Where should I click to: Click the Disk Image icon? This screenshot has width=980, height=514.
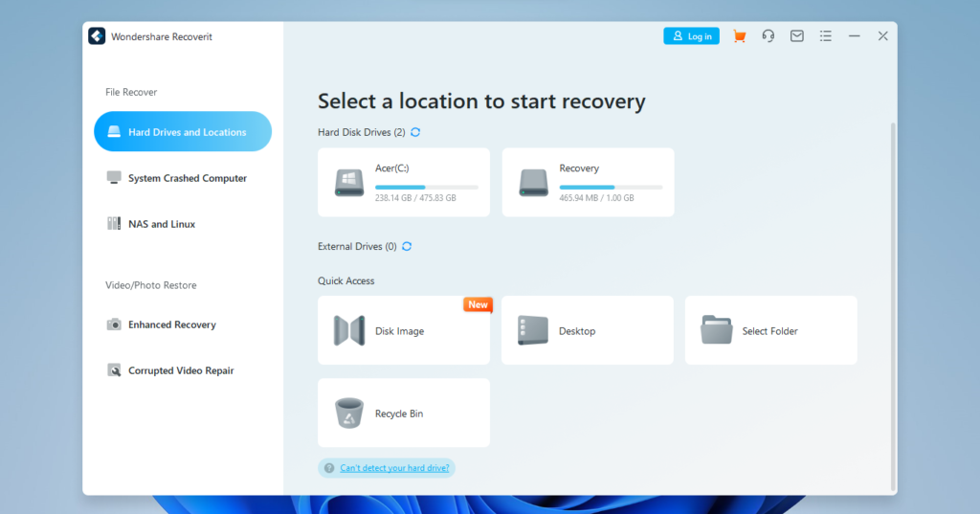pyautogui.click(x=349, y=331)
